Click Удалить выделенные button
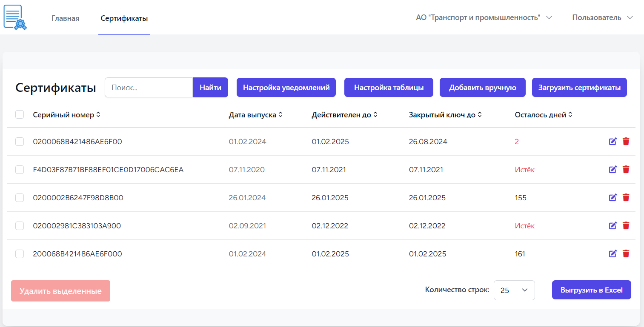The width and height of the screenshot is (644, 327). [x=60, y=291]
